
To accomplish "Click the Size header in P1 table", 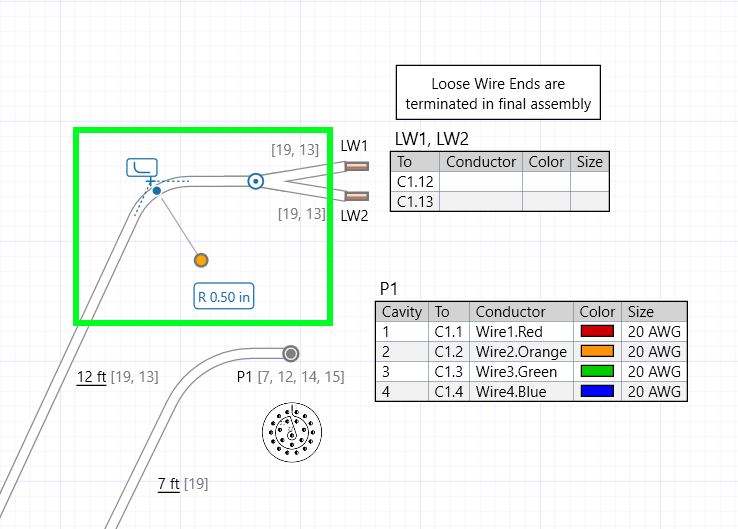I will [654, 312].
